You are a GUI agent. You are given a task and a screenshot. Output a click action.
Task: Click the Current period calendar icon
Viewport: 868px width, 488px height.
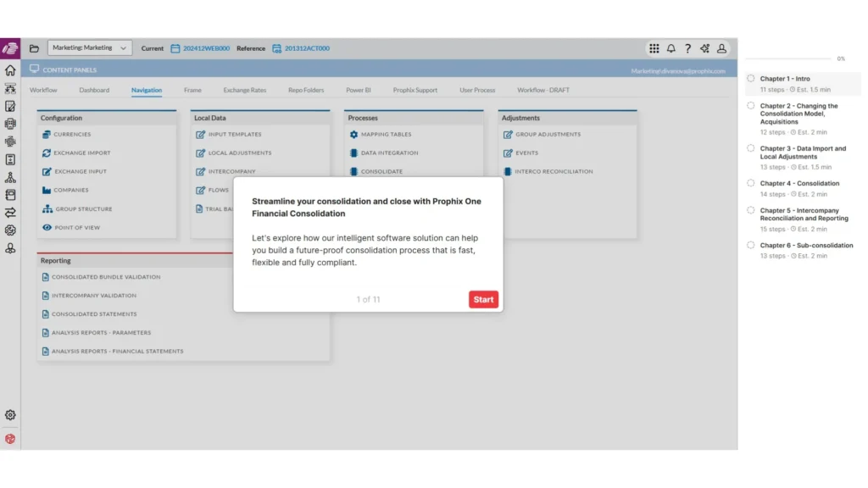[x=175, y=48]
